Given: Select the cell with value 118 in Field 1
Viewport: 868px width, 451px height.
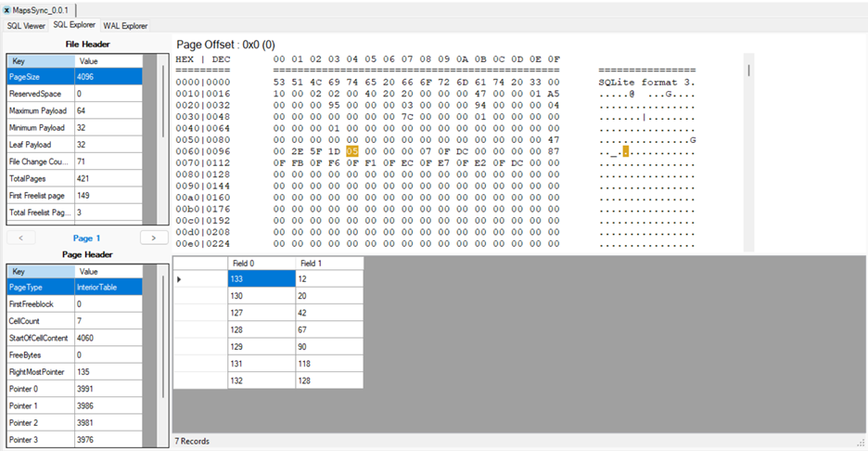Looking at the screenshot, I should point(328,364).
